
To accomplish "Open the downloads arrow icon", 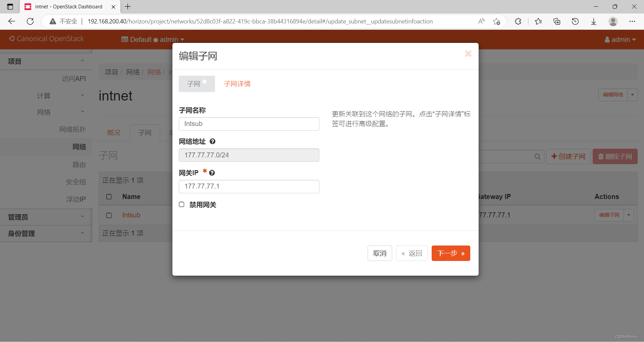I will (594, 21).
